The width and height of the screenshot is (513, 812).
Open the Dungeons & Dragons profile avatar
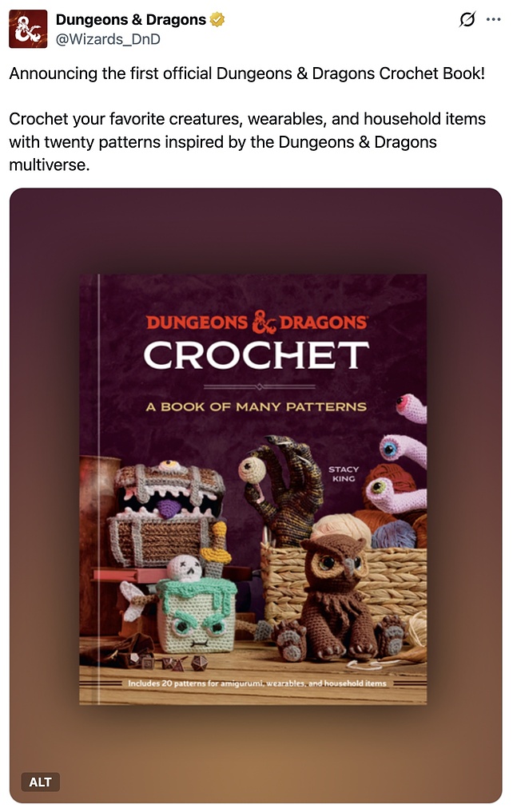tap(28, 29)
